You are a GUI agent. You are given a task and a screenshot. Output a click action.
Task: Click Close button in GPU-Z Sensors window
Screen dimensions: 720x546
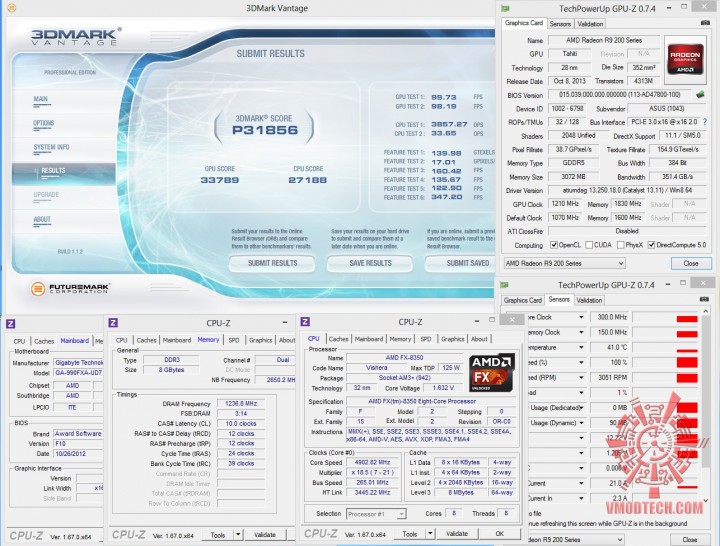pos(690,540)
